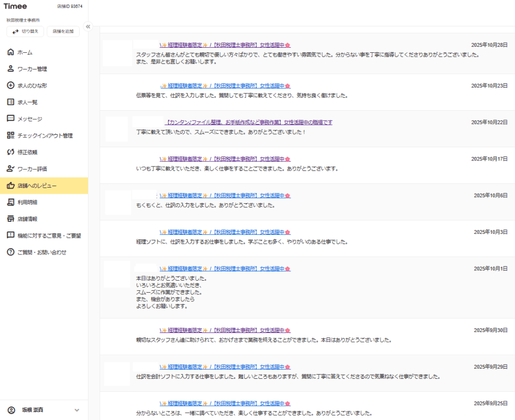515x420 pixels.
Task: Select ご質問・お問い合わせ in the sidebar
Action: click(42, 252)
